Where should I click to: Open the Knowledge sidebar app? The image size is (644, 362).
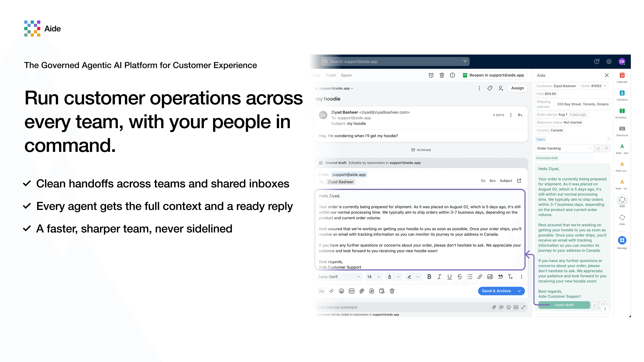622,113
